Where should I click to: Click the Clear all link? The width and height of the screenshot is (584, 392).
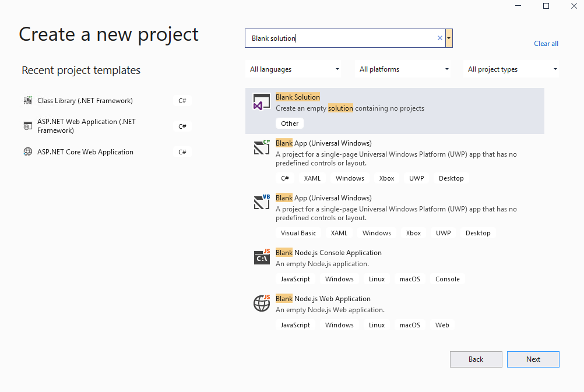546,44
